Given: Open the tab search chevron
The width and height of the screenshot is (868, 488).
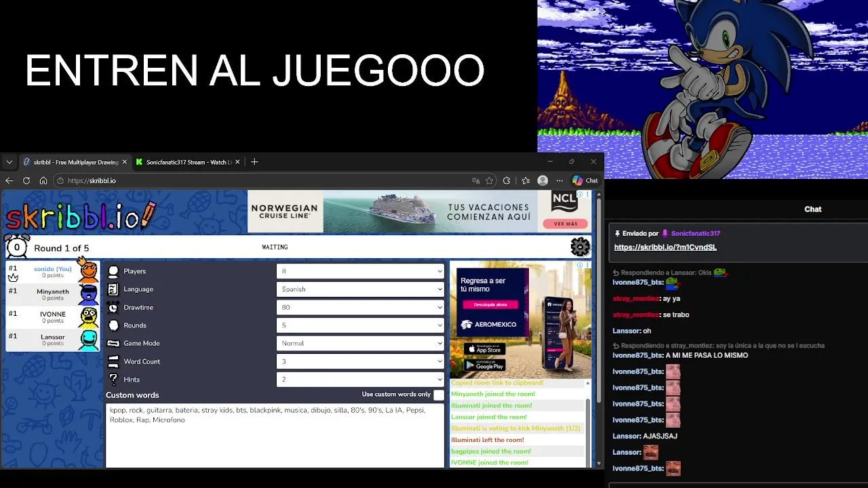Looking at the screenshot, I should pos(9,162).
